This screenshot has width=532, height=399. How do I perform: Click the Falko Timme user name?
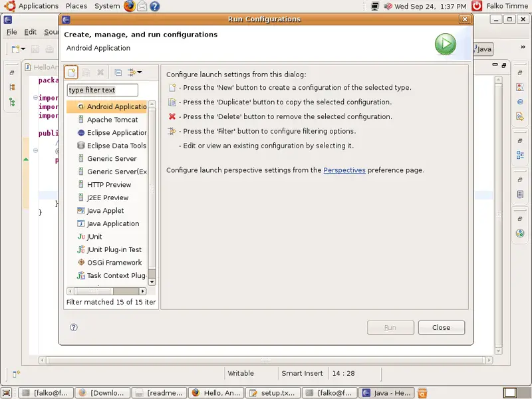pos(507,6)
